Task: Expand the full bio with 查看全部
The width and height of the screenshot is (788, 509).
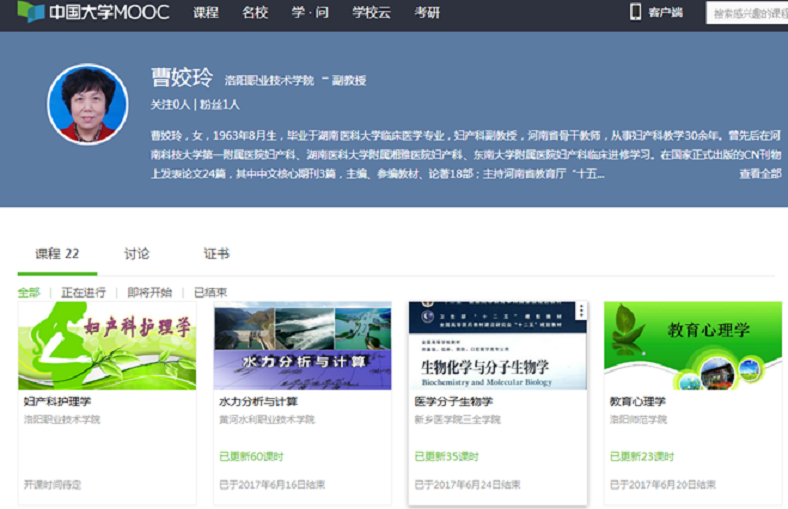Action: tap(760, 174)
